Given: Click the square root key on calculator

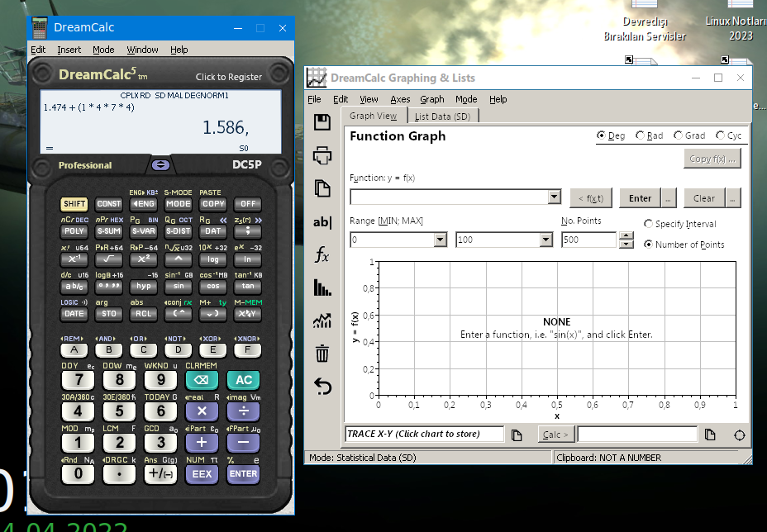Looking at the screenshot, I should point(108,259).
